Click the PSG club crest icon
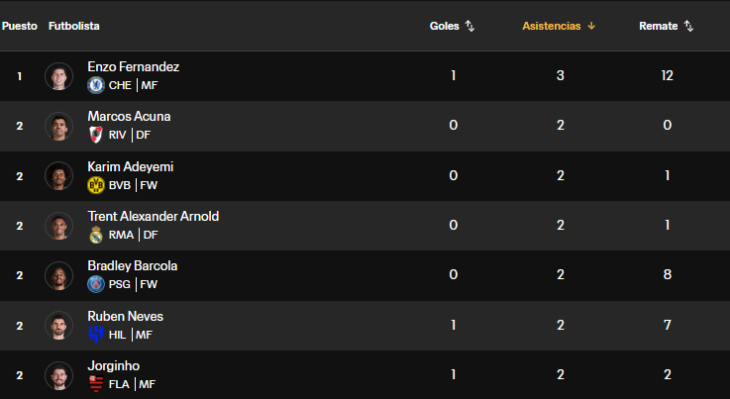This screenshot has width=730, height=399. 96,284
